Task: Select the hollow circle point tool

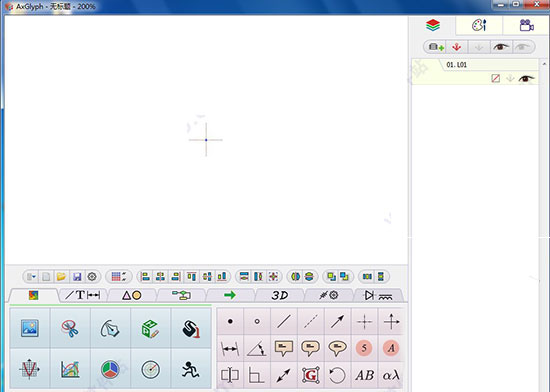Action: pyautogui.click(x=257, y=321)
